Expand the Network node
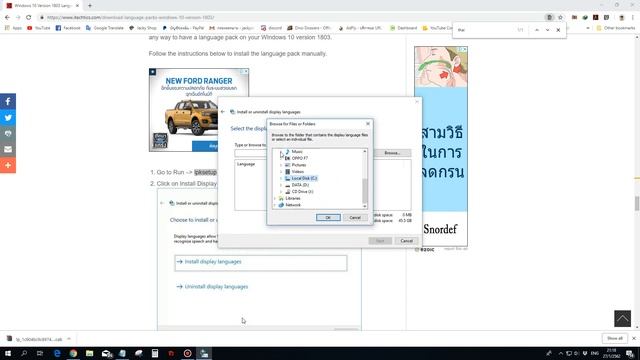 (x=275, y=205)
